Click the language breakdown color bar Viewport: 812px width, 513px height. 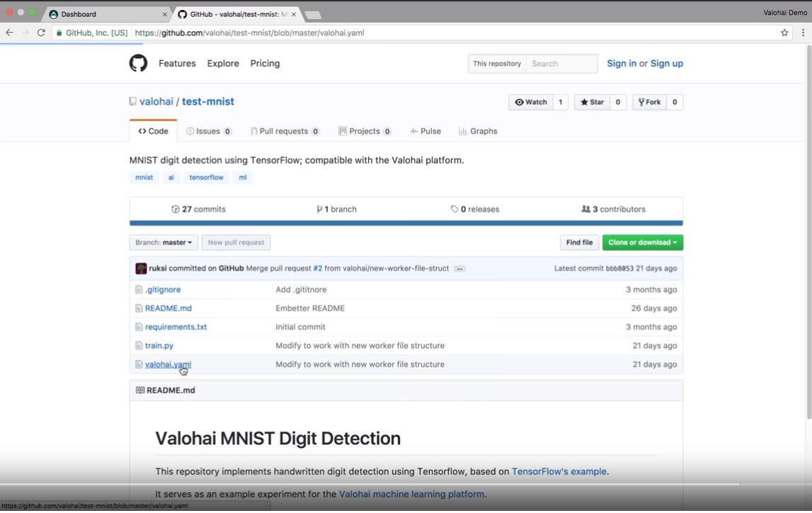click(x=406, y=223)
